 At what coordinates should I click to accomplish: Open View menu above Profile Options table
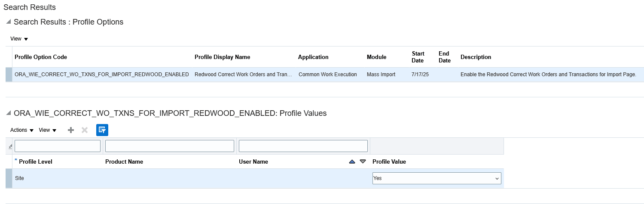[19, 39]
